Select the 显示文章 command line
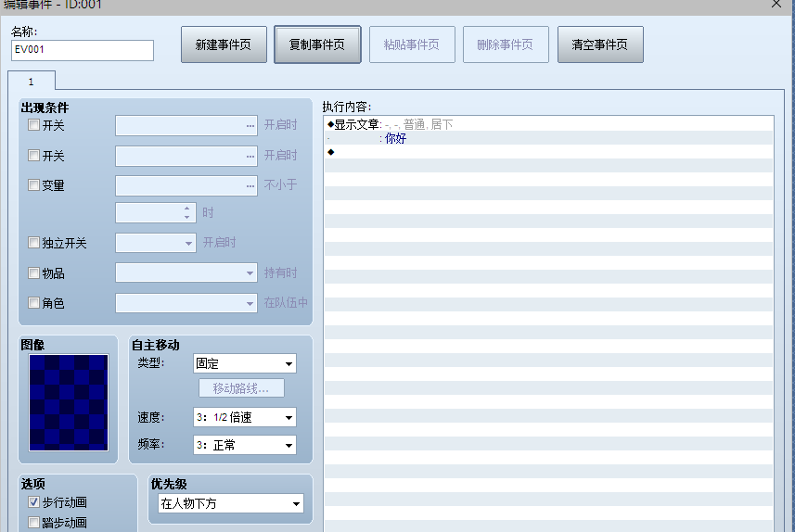 [548, 124]
